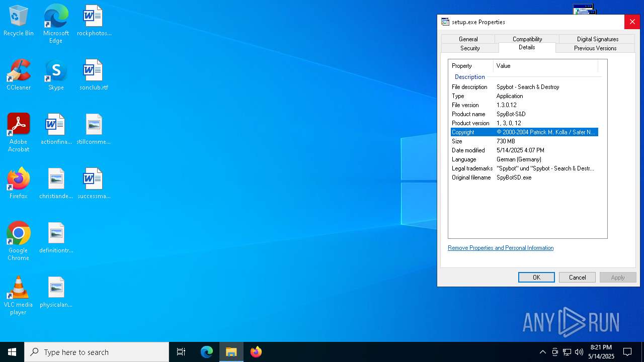Switch to the General tab
This screenshot has width=644, height=362.
click(x=468, y=39)
